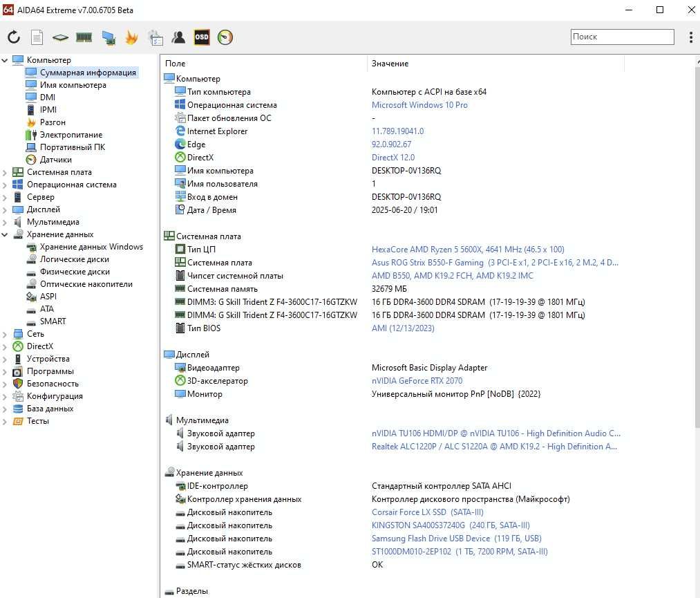700x598 pixels.
Task: Open the Датчики tree item
Action: coord(55,160)
